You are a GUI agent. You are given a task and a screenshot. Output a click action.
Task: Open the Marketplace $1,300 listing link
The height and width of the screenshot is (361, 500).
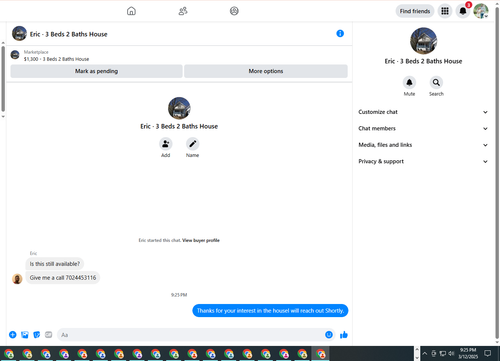[x=56, y=59]
